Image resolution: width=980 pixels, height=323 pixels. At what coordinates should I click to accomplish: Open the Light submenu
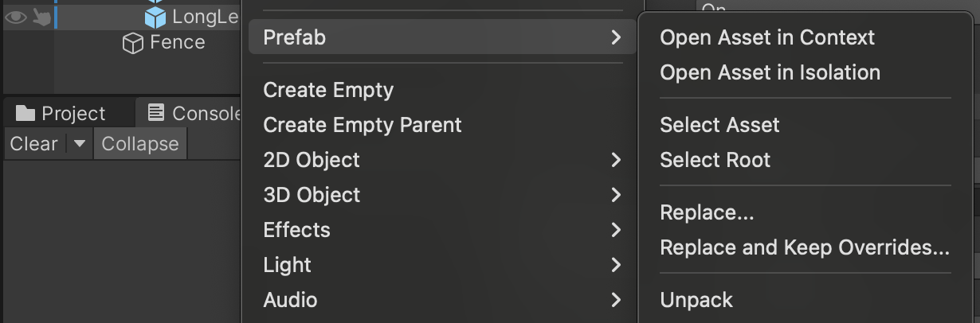click(287, 265)
